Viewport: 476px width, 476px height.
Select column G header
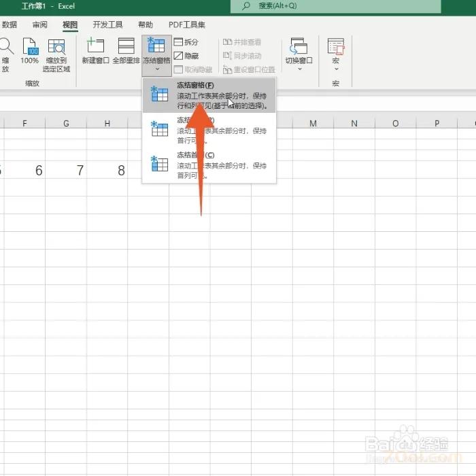(66, 123)
